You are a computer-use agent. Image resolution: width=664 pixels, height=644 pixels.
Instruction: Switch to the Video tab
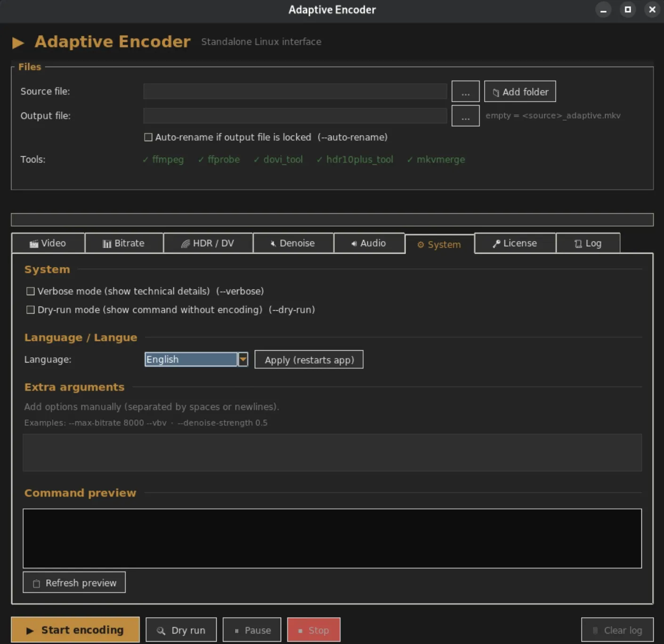tap(48, 243)
